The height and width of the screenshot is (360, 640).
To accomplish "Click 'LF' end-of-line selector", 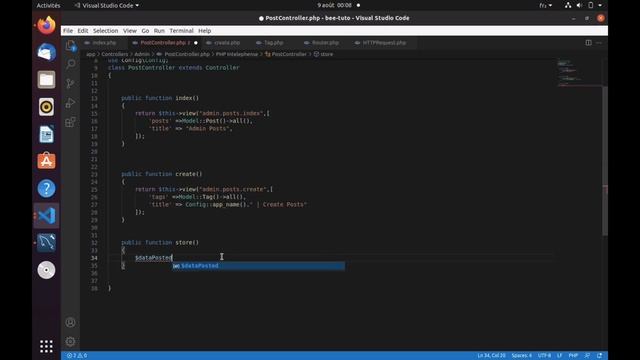I will click(560, 356).
